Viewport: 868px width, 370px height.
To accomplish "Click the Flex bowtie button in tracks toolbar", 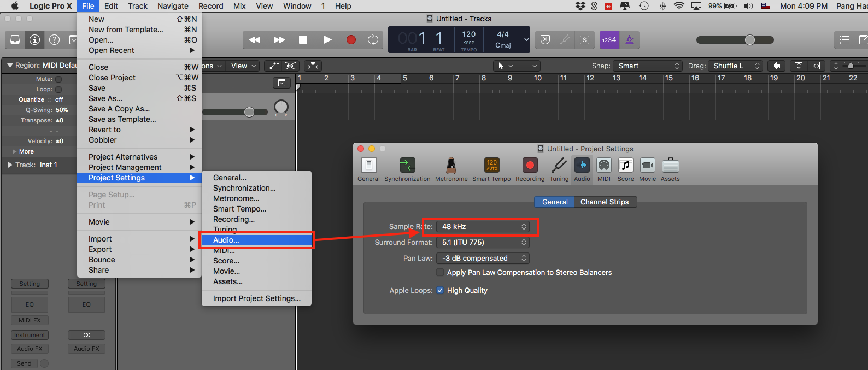I will pyautogui.click(x=290, y=66).
